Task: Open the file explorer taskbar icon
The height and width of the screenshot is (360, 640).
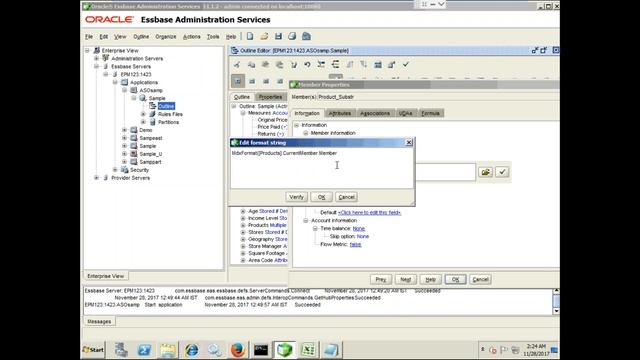Action: [167, 350]
